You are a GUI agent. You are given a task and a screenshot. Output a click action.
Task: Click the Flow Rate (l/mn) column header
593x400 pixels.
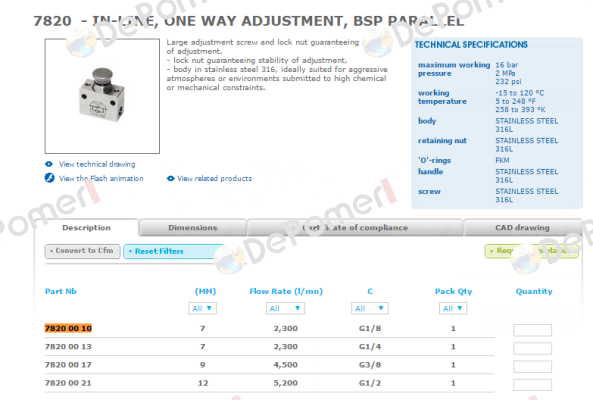(286, 291)
